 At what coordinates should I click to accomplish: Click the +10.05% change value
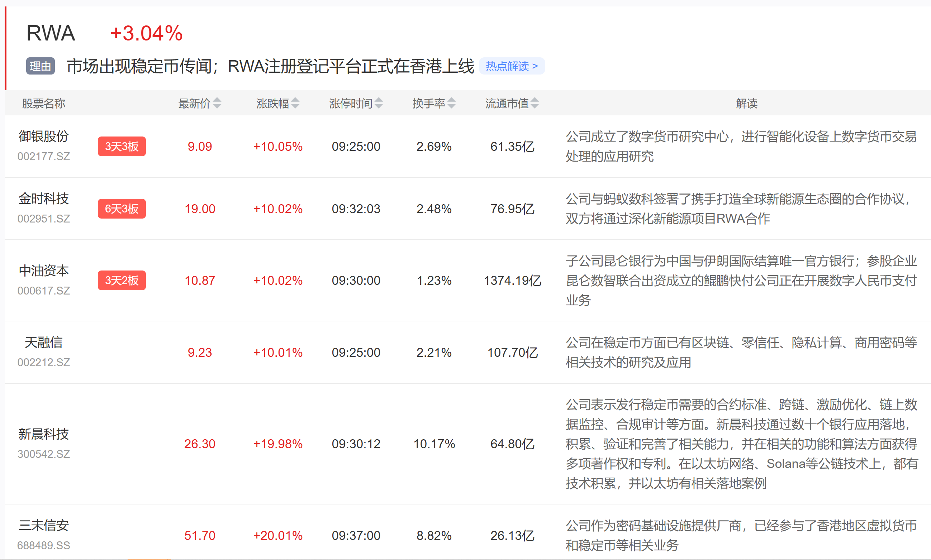pyautogui.click(x=278, y=147)
